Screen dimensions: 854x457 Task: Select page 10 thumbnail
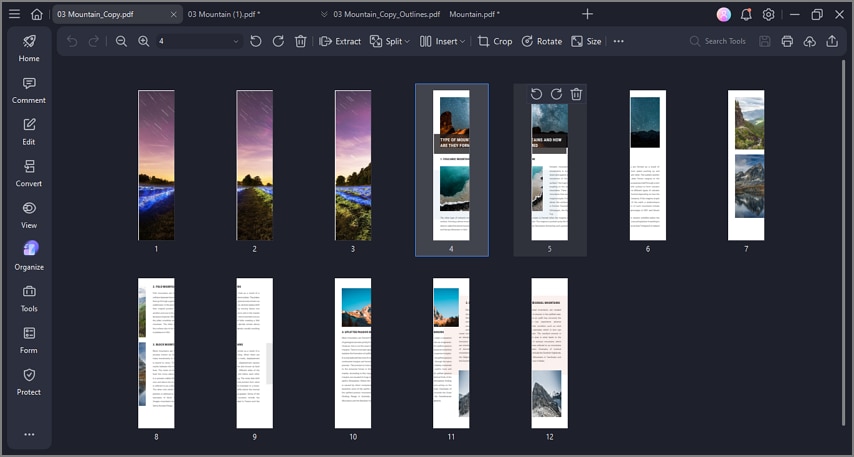pyautogui.click(x=353, y=353)
